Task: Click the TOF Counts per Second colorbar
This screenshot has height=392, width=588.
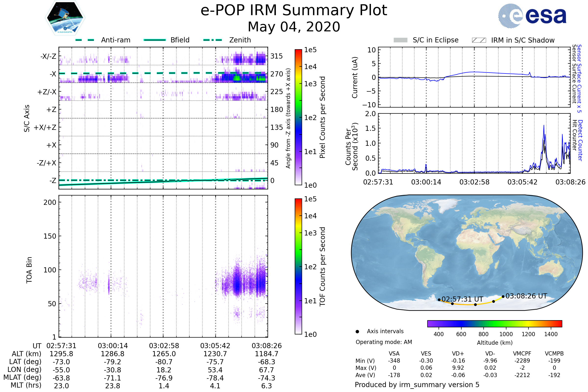Action: click(x=298, y=266)
